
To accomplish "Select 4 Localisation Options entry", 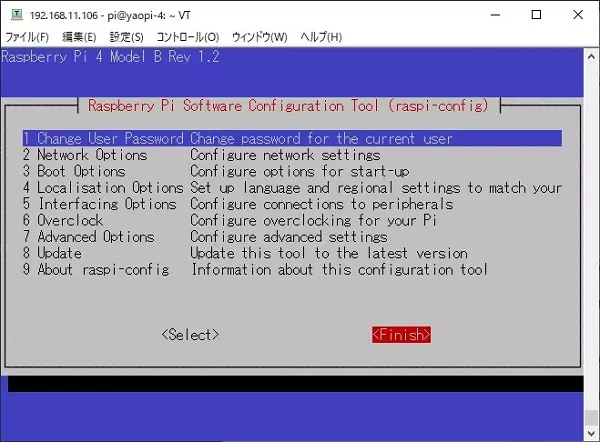I will point(292,188).
